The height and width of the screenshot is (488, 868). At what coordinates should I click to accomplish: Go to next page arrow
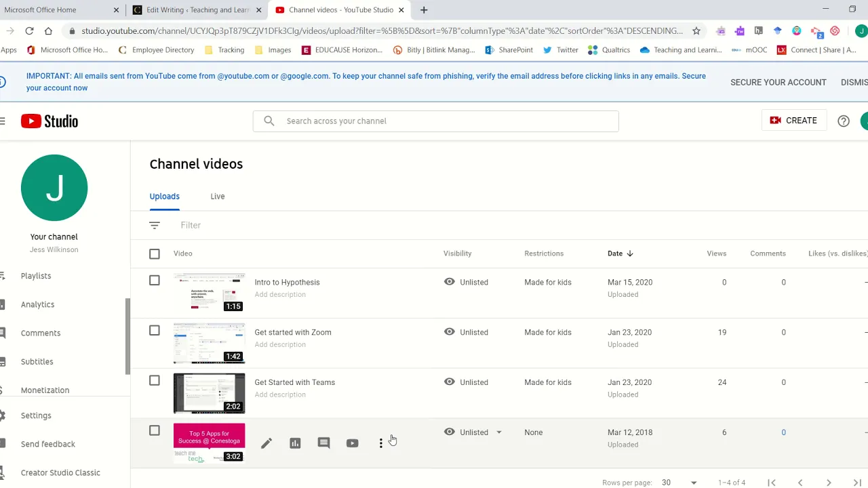829,483
